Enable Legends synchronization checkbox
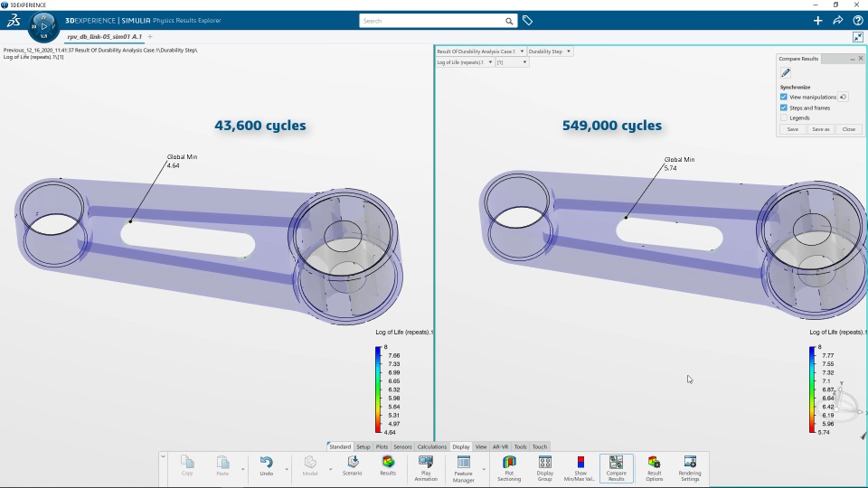 [783, 117]
